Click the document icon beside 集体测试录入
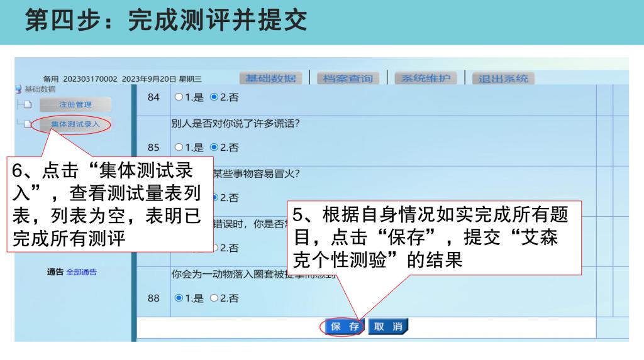The height and width of the screenshot is (360, 644). (28, 124)
